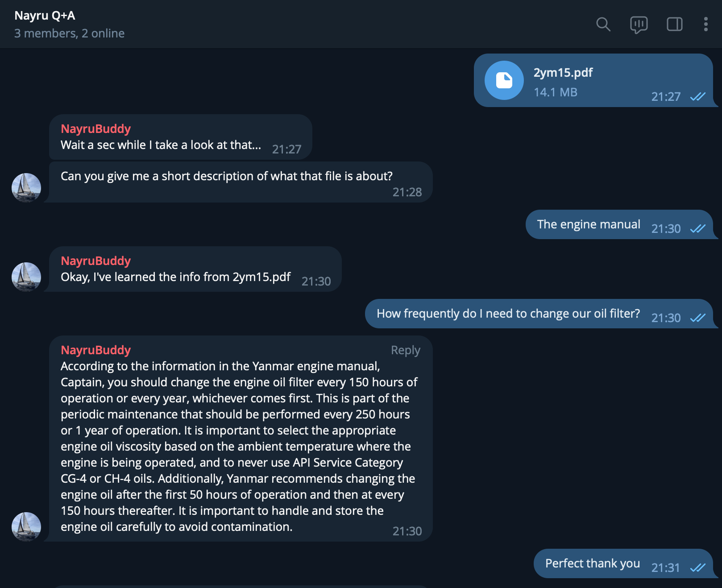Viewport: 722px width, 588px height.
Task: Open the three-dot more options menu
Action: (x=705, y=24)
